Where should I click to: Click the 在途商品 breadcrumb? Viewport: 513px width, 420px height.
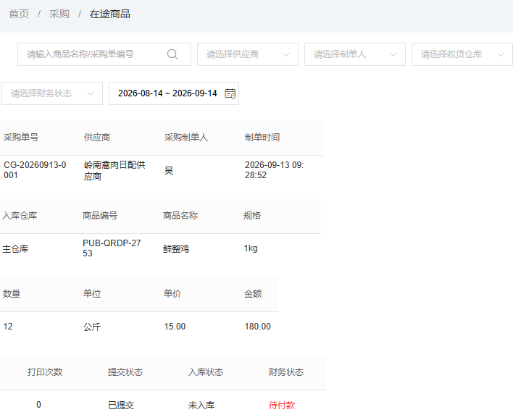110,14
